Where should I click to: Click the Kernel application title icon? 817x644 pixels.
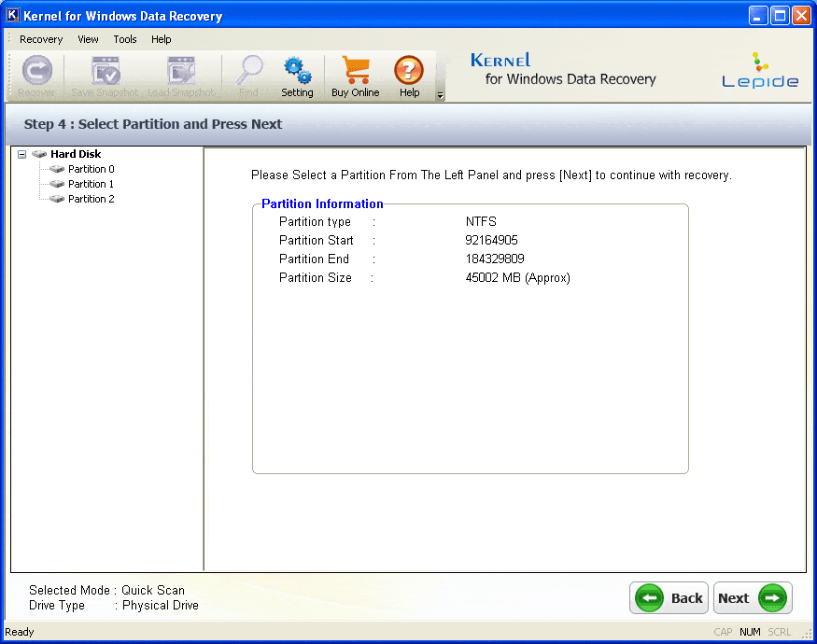(12, 16)
